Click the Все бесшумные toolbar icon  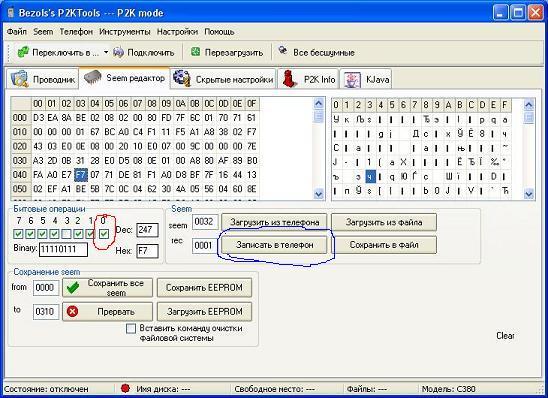click(x=283, y=50)
